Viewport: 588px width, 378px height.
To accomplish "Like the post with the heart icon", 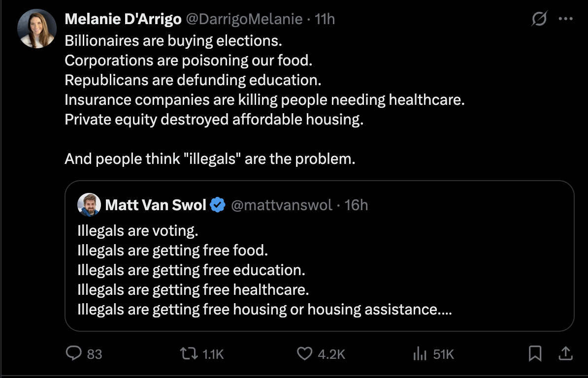I will click(x=305, y=353).
